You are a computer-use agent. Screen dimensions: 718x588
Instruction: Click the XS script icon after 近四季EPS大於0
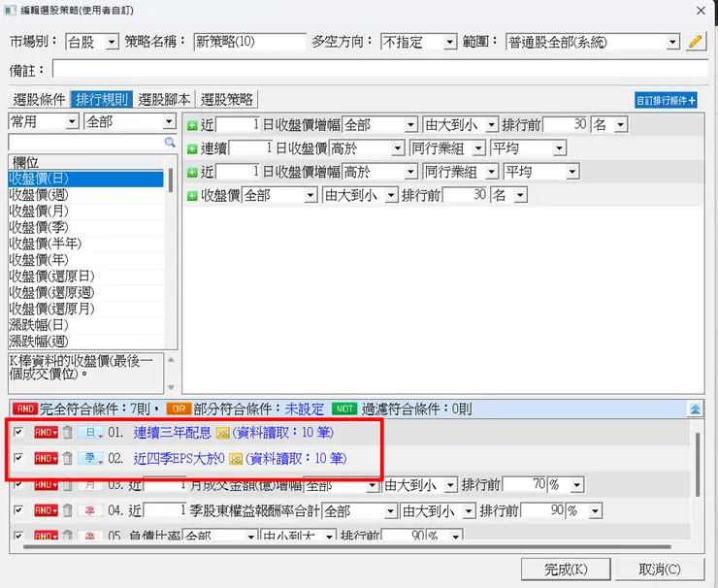pos(236,459)
